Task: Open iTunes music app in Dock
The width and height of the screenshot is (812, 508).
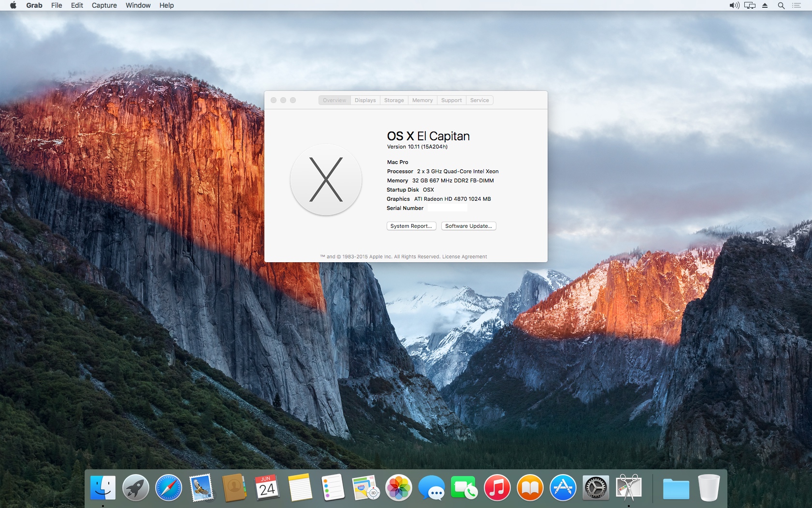Action: [x=497, y=487]
